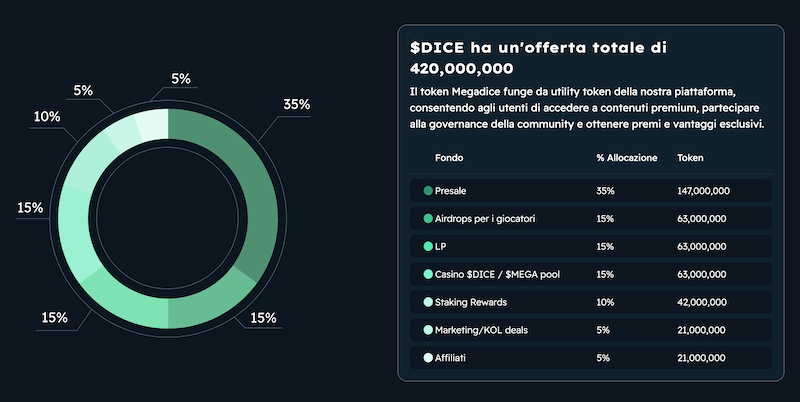Viewport: 800px width, 402px height.
Task: Click the Fondo column header
Action: click(x=449, y=158)
